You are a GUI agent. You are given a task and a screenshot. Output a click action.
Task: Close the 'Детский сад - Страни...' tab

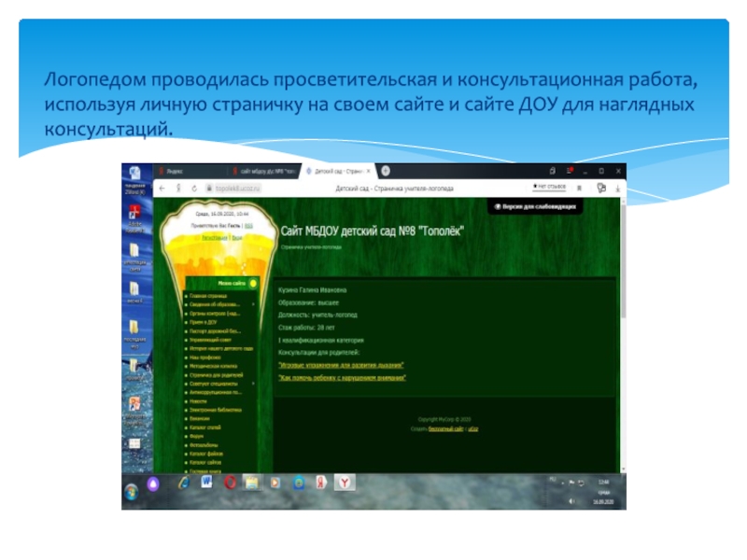point(368,171)
